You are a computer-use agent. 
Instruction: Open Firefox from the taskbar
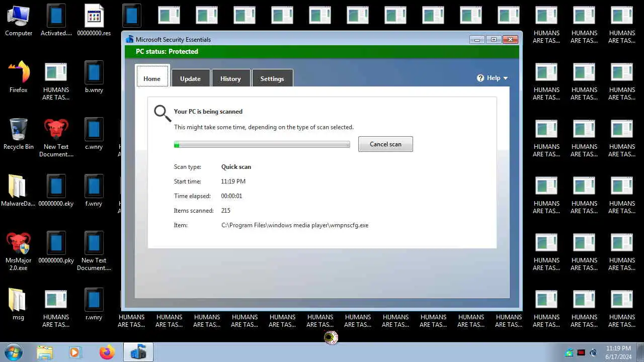tap(107, 352)
